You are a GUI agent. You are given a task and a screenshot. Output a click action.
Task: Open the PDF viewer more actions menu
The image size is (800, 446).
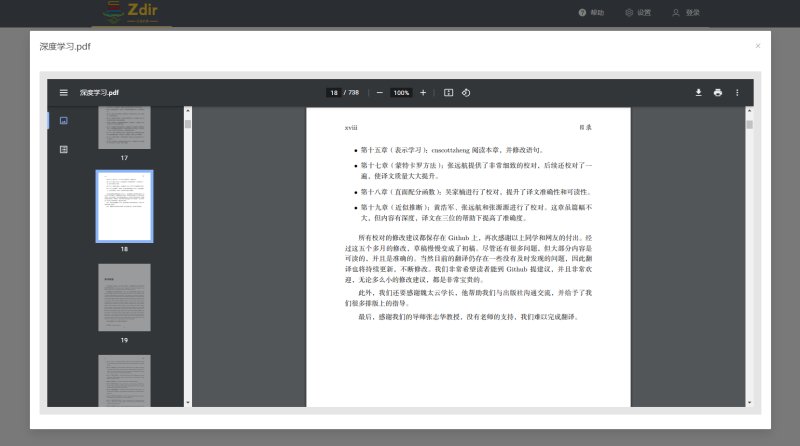[x=737, y=92]
